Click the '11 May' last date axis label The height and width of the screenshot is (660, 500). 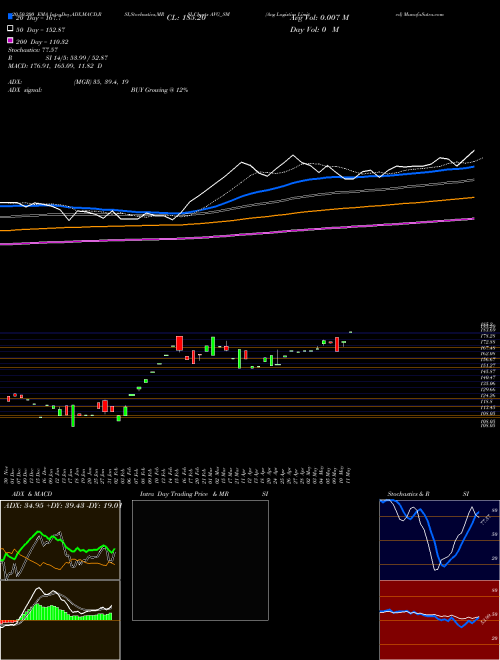(350, 474)
